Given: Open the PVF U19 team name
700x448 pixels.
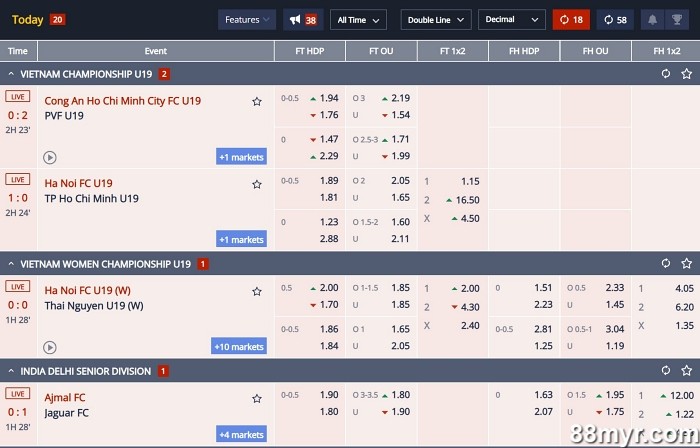Looking at the screenshot, I should point(64,116).
